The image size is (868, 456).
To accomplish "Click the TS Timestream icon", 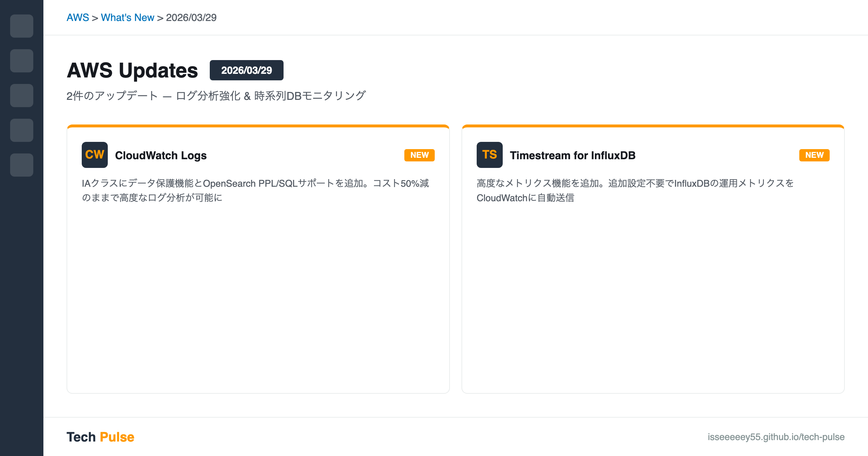I will pyautogui.click(x=490, y=155).
